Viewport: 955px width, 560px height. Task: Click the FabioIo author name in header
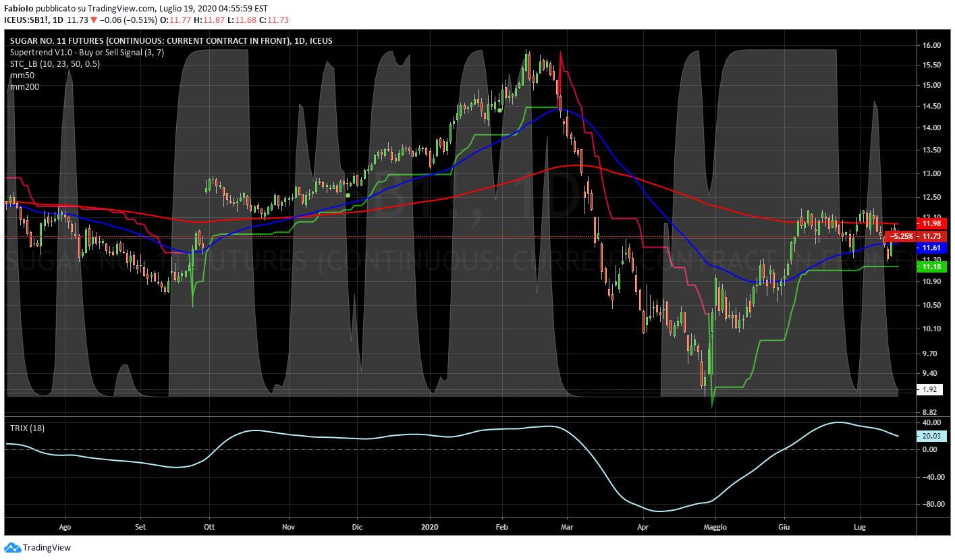(18, 9)
